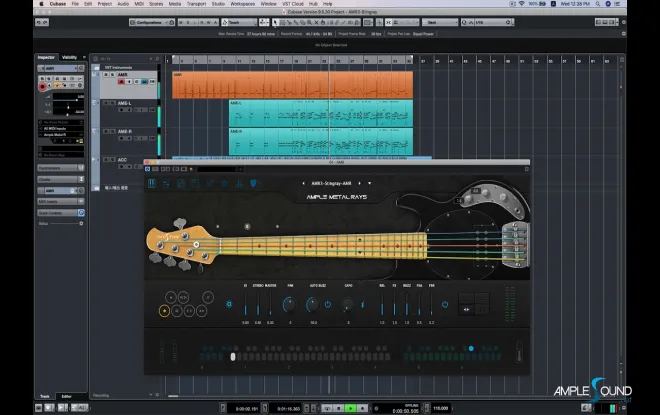This screenshot has height=415, width=660.
Task: Adjust the DI volume slider
Action: [x=245, y=304]
